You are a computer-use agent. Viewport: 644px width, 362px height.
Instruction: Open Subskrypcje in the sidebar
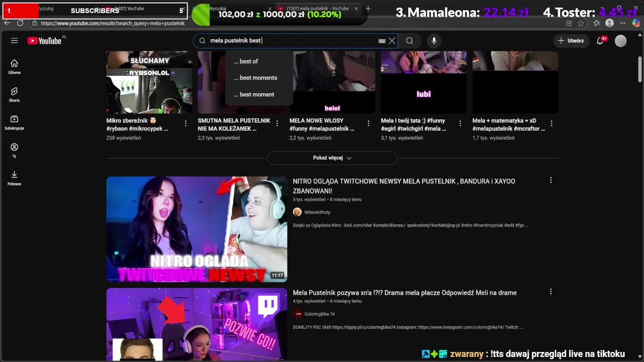coord(14,122)
